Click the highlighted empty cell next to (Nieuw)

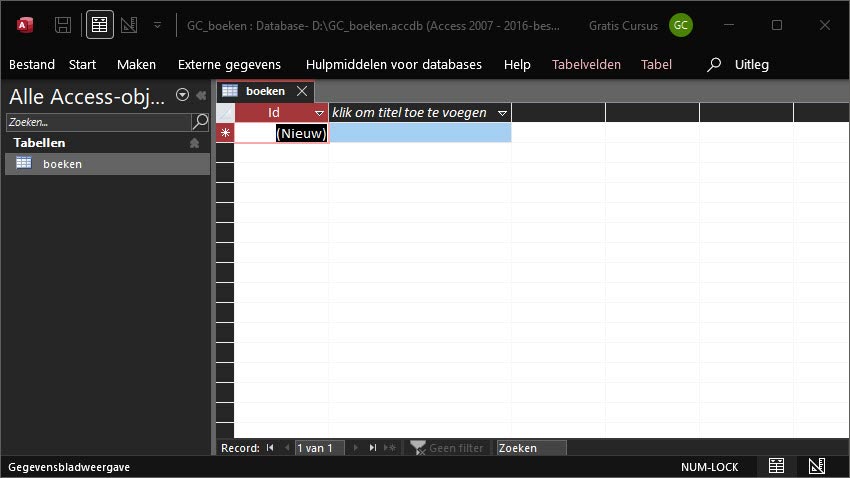coord(420,133)
